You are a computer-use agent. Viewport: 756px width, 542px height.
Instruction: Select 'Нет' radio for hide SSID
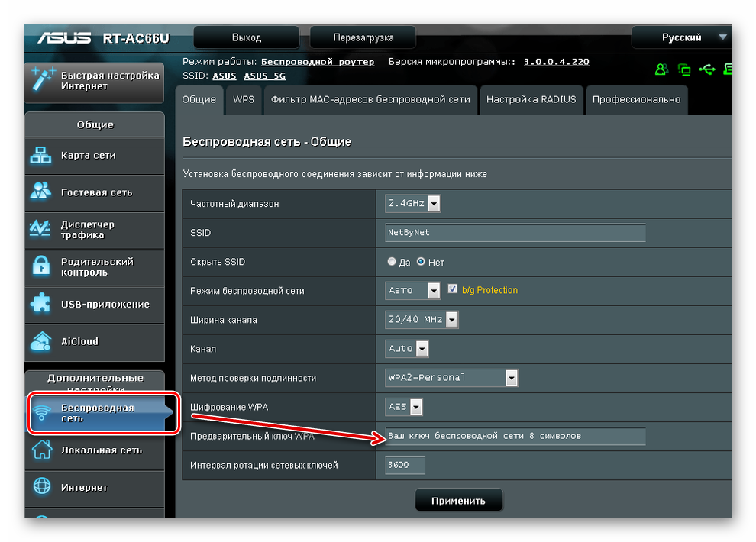point(421,262)
